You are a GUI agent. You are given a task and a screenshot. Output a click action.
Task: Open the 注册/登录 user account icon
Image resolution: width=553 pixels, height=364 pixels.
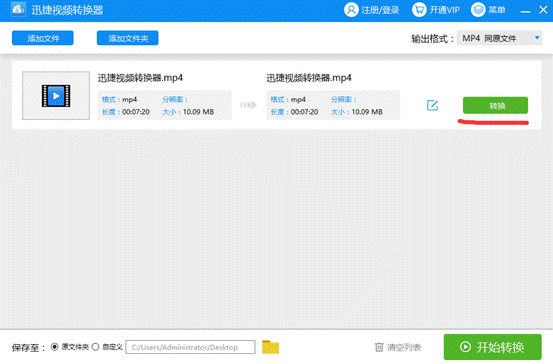pyautogui.click(x=351, y=10)
